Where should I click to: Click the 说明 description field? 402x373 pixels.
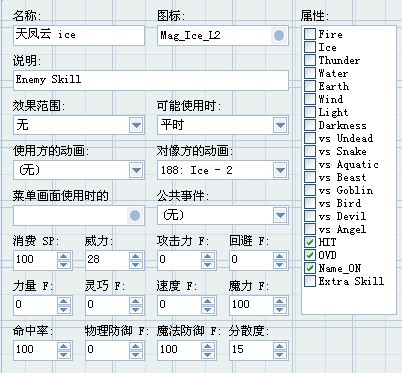click(151, 80)
